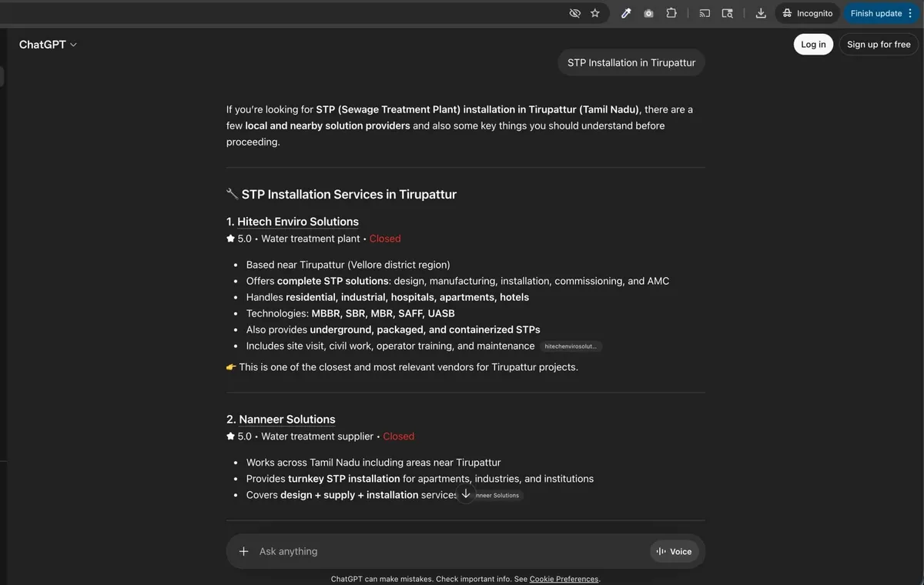Viewport: 924px width, 585px height.
Task: Open the Nanneer Solutions link
Action: (287, 420)
